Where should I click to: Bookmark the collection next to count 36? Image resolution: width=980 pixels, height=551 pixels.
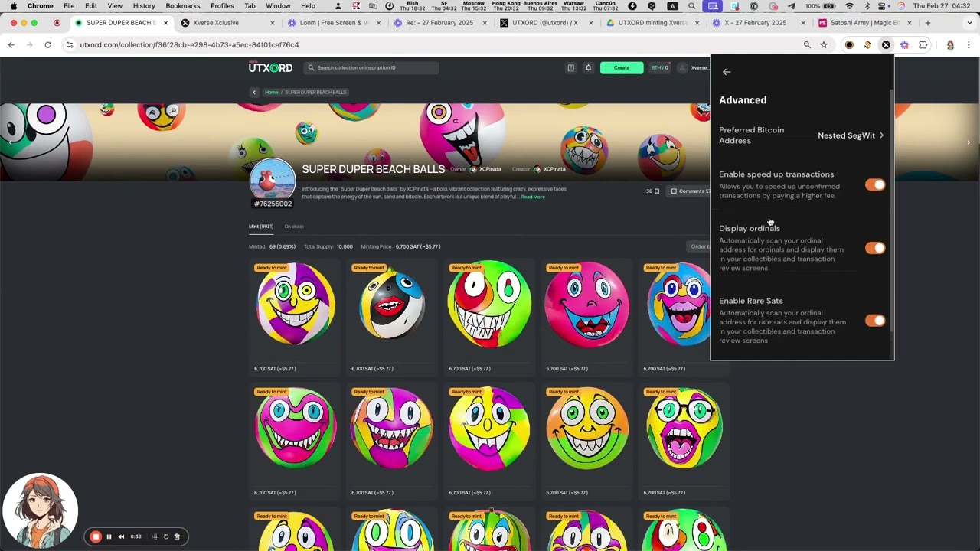click(657, 191)
